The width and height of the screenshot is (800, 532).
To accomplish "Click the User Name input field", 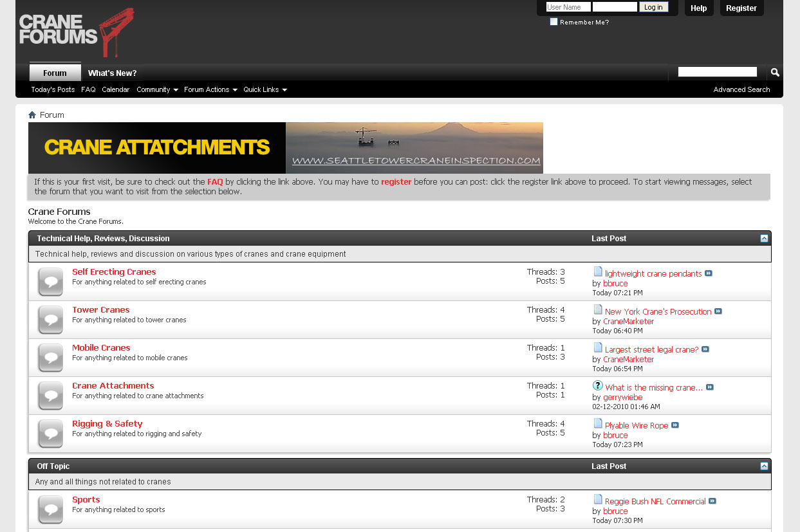I will [568, 7].
